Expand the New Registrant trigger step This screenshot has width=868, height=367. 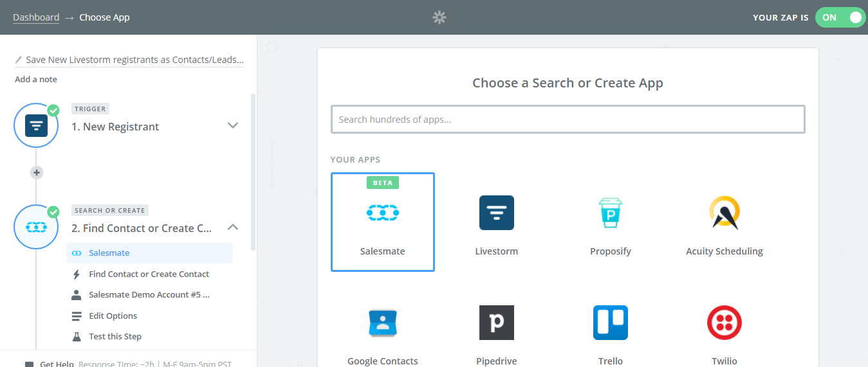click(x=233, y=125)
